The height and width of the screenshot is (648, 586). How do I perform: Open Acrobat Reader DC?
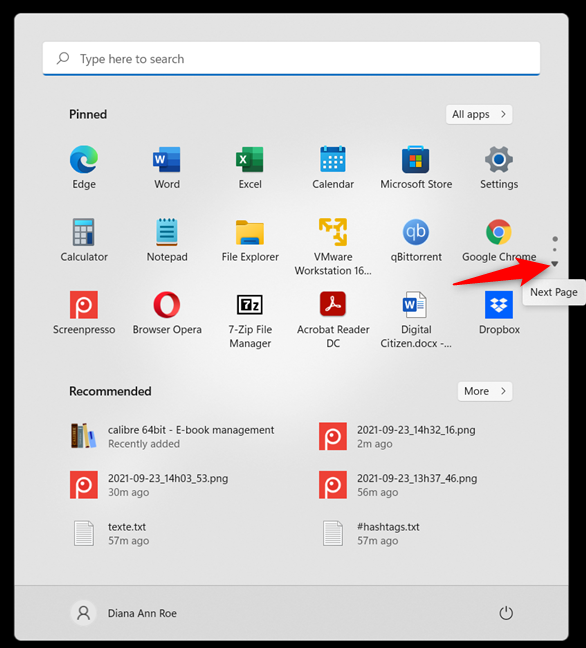pos(333,319)
